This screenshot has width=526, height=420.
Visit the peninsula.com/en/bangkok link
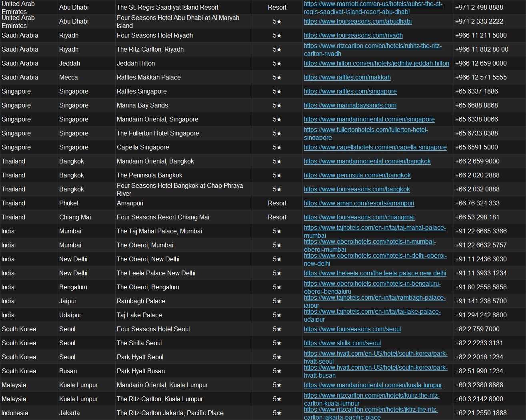pyautogui.click(x=357, y=175)
